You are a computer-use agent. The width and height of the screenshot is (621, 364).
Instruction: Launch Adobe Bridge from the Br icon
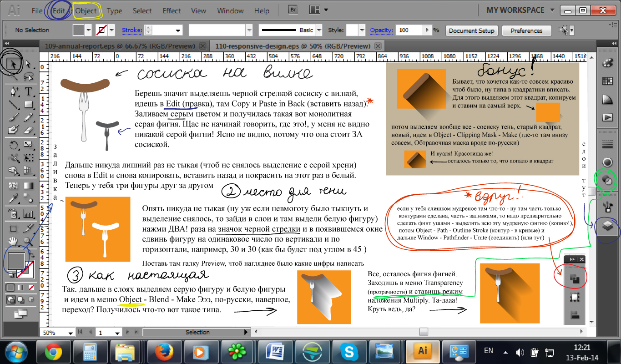(294, 10)
